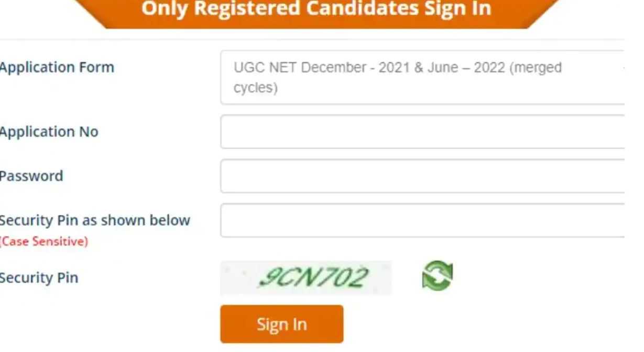The width and height of the screenshot is (644, 352).
Task: Click the Security Pin label beside captcha
Action: point(39,278)
